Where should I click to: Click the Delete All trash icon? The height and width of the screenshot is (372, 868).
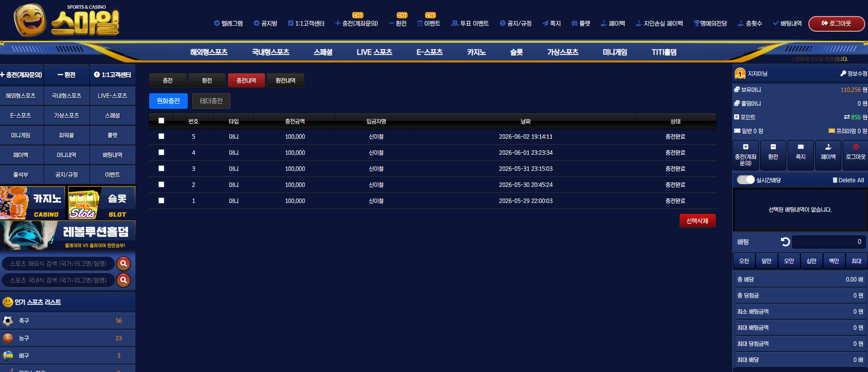point(835,180)
